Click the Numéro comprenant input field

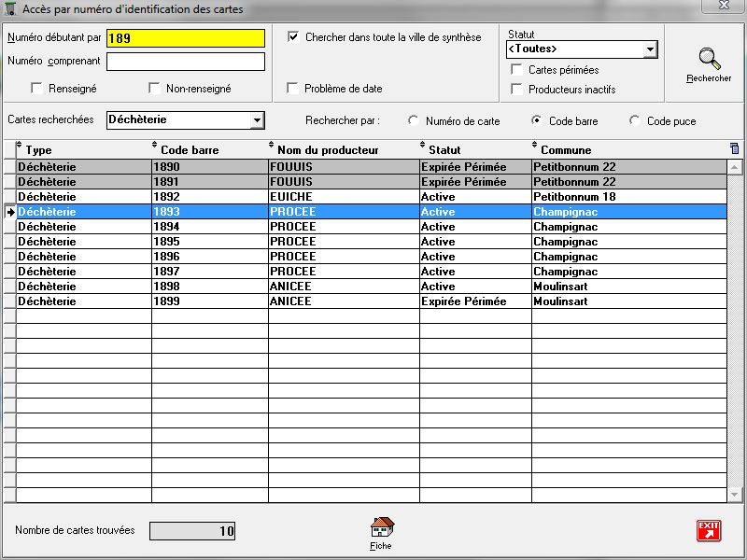[x=185, y=62]
